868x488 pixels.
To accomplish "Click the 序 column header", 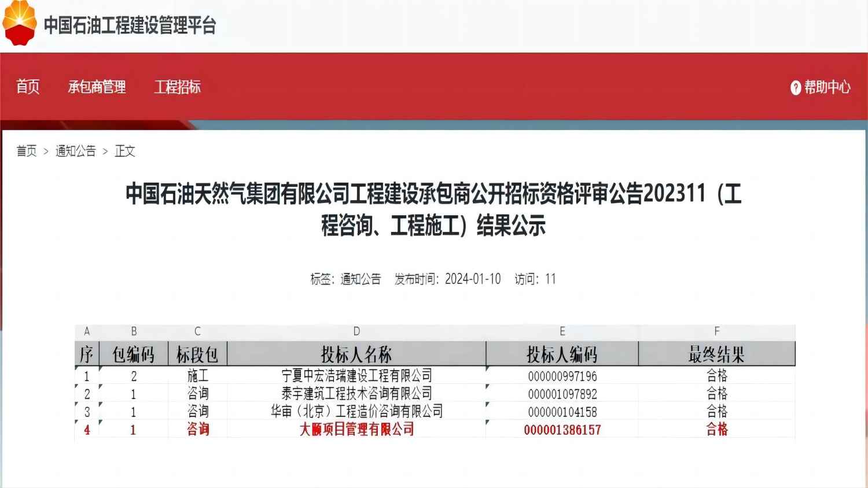I will pos(87,354).
